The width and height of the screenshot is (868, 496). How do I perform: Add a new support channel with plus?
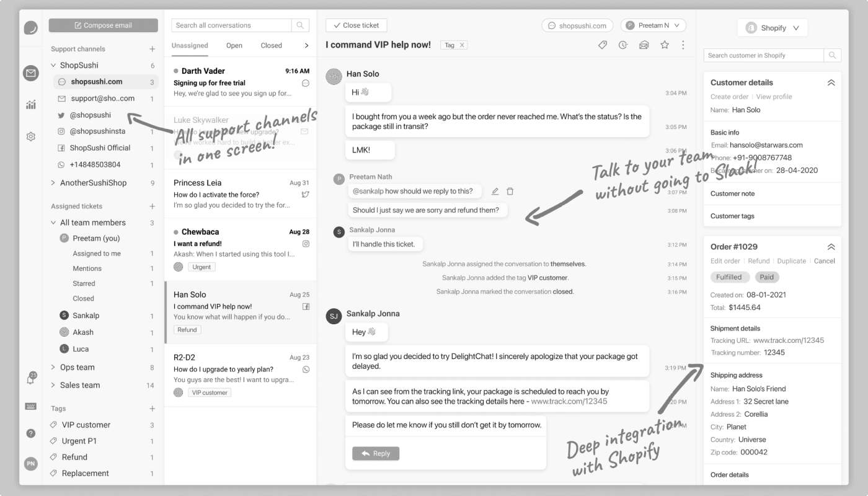[x=152, y=49]
